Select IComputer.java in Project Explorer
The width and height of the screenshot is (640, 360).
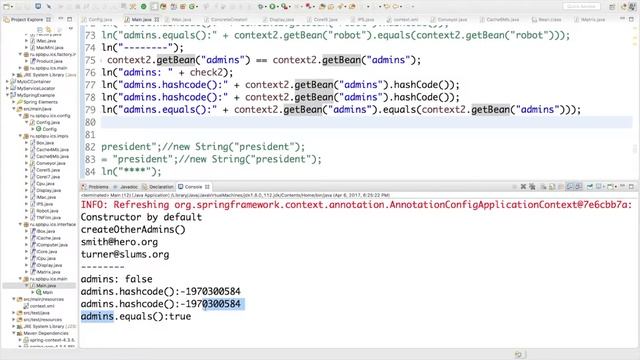51,244
